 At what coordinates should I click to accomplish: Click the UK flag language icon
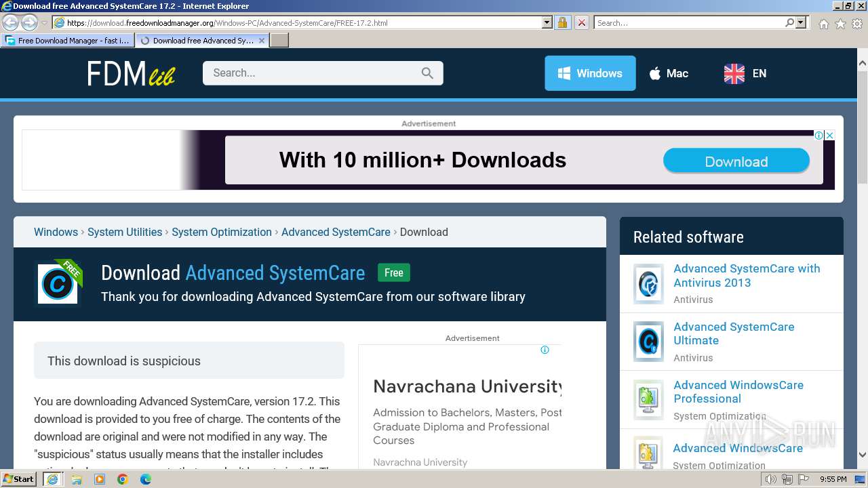[734, 73]
